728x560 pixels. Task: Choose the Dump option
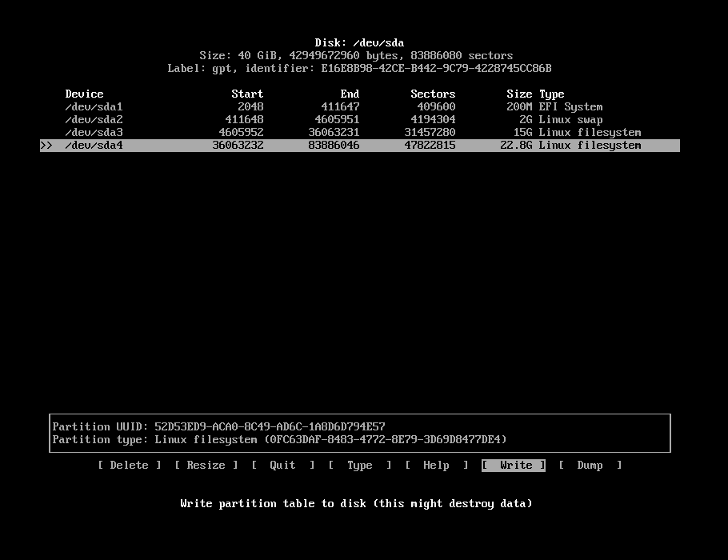point(590,466)
